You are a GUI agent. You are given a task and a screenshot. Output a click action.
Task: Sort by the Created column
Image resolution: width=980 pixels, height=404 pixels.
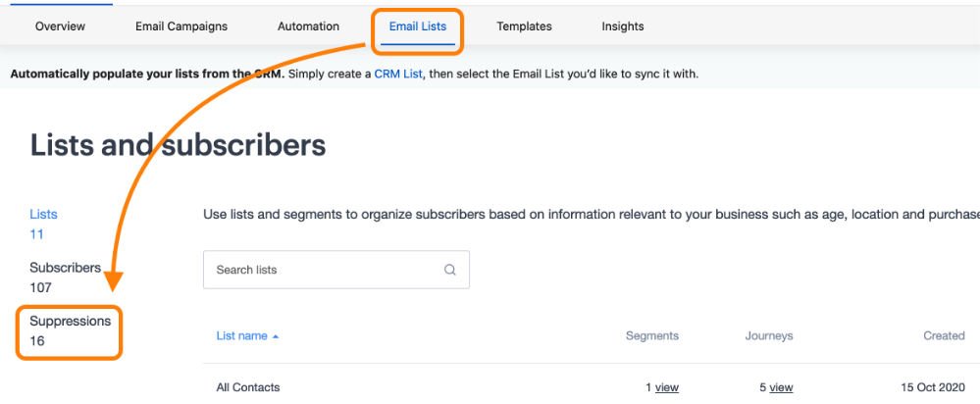tap(944, 336)
